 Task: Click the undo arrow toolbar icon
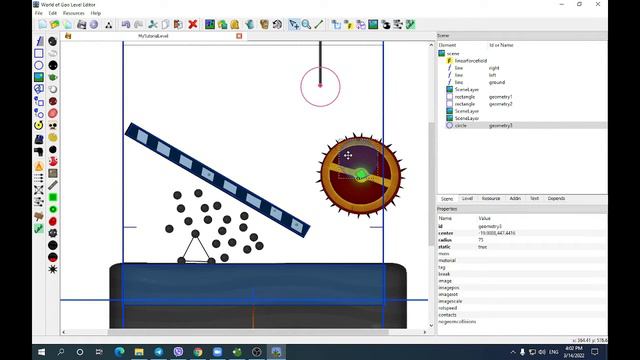[126, 24]
